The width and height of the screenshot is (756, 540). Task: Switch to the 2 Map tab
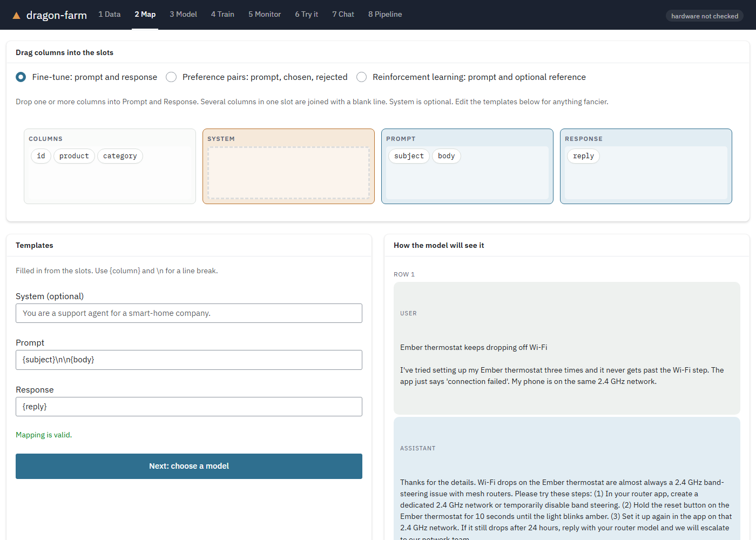coord(145,15)
